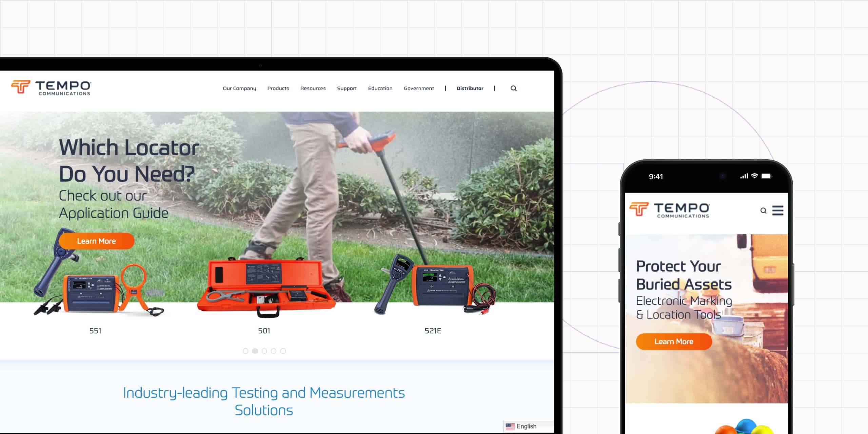Select the first carousel dot
Image resolution: width=868 pixels, height=434 pixels.
245,351
